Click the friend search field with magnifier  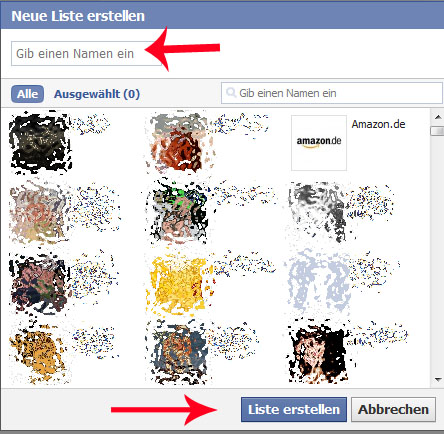click(332, 93)
